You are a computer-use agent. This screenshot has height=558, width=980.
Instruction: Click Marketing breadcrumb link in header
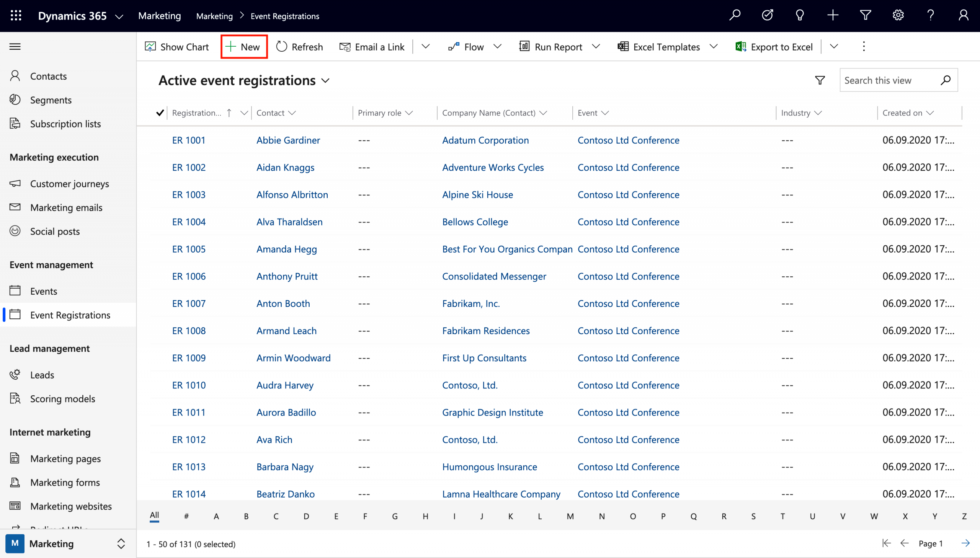[214, 16]
